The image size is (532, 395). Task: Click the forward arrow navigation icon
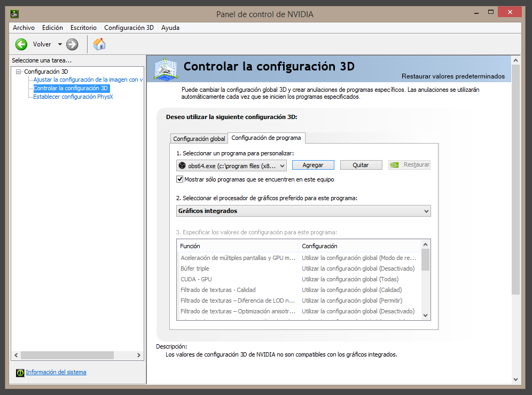pos(72,44)
